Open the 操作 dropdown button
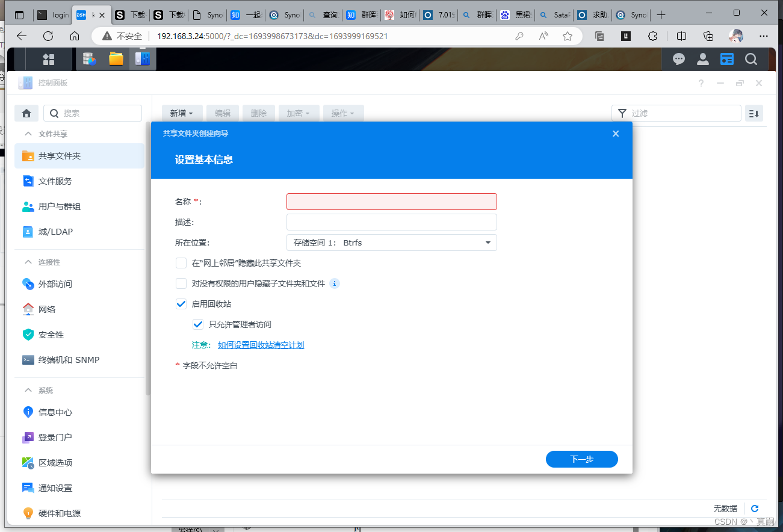The image size is (783, 532). tap(343, 113)
